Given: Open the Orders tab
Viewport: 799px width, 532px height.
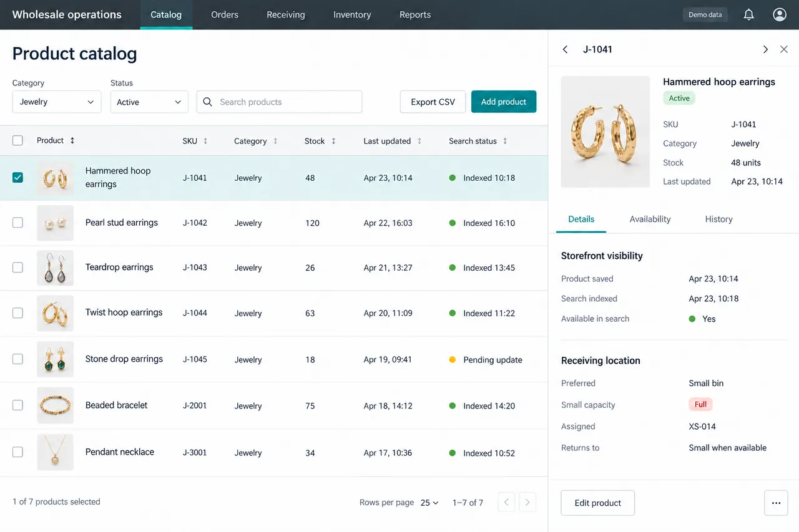Looking at the screenshot, I should [x=225, y=14].
